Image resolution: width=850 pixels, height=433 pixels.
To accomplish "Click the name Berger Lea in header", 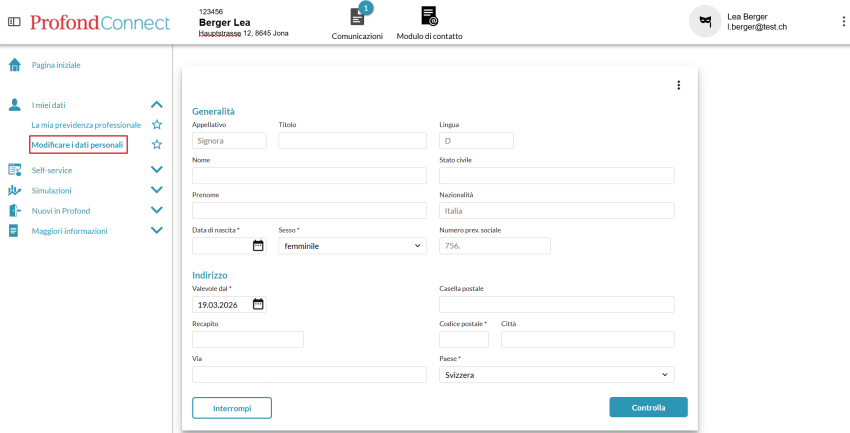I will [224, 23].
